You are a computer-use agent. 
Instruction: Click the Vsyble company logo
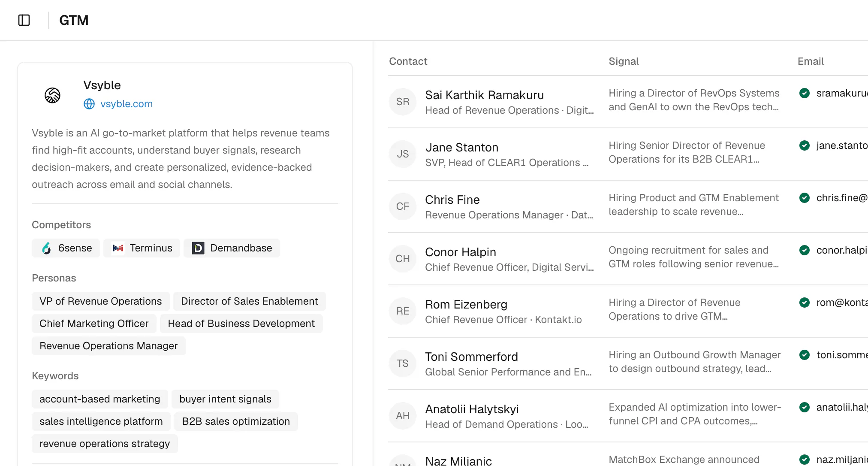click(53, 95)
